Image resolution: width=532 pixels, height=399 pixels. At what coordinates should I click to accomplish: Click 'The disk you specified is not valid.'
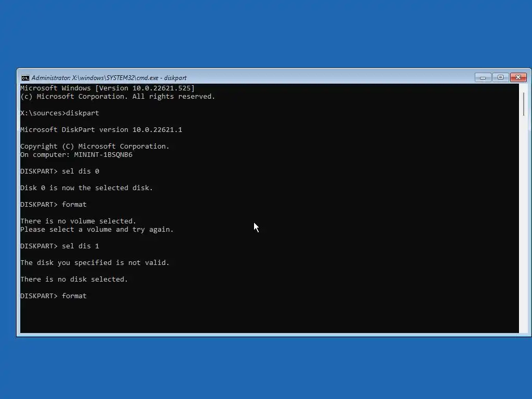pyautogui.click(x=95, y=263)
